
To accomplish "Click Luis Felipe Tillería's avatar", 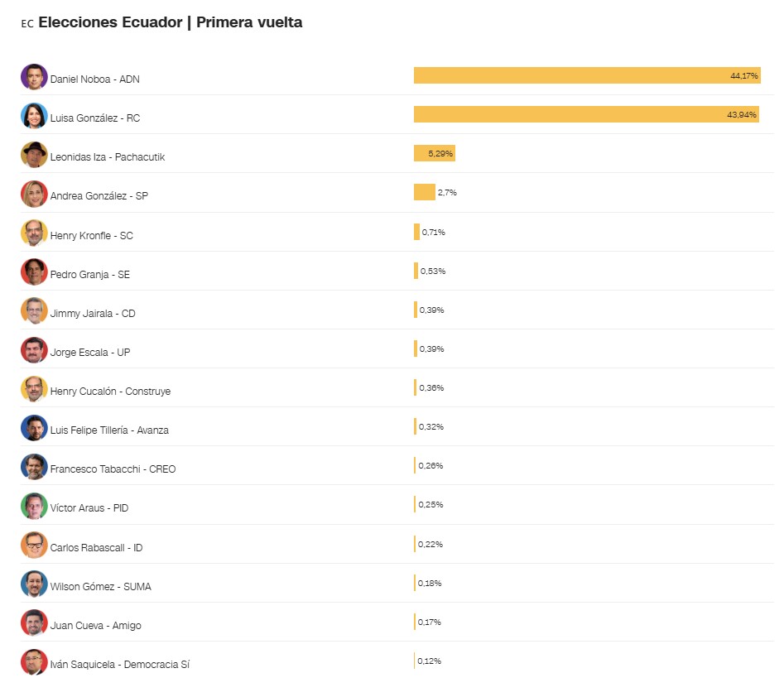I will click(34, 428).
